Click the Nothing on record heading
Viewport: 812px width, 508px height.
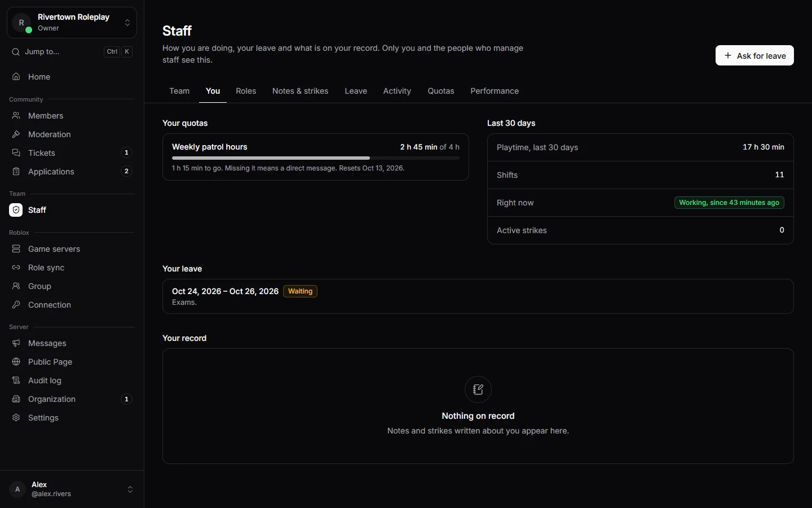click(478, 416)
